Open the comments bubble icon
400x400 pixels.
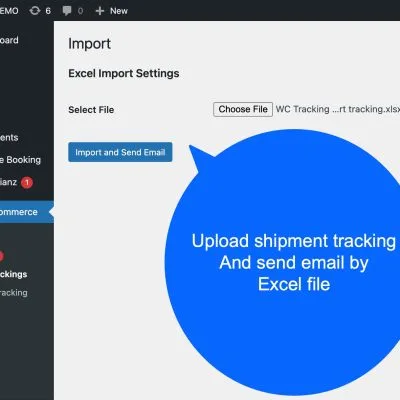tap(67, 11)
